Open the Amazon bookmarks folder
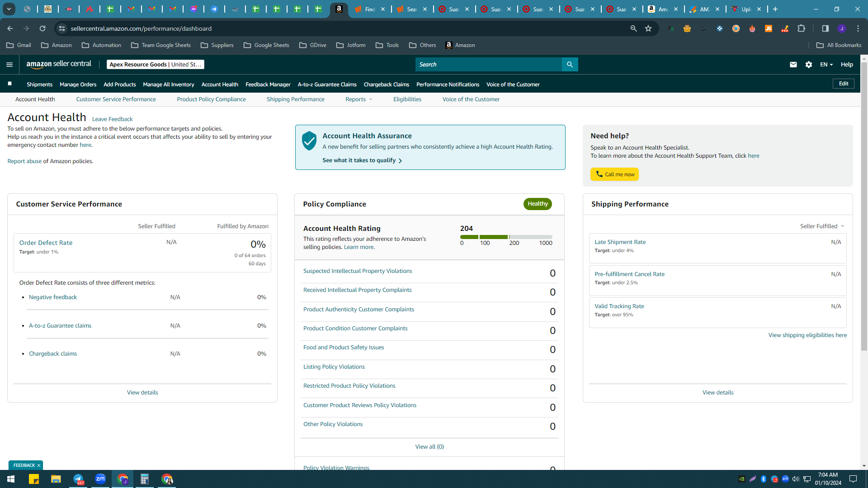 pos(57,45)
